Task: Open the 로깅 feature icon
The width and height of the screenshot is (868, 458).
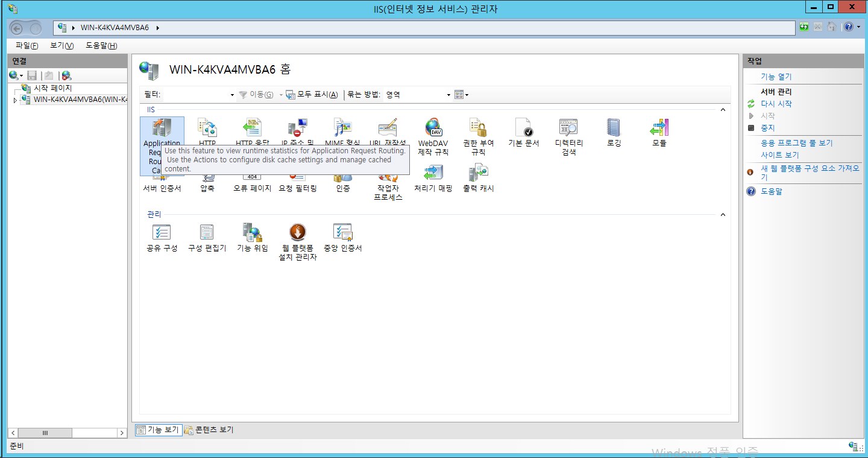Action: [x=614, y=127]
